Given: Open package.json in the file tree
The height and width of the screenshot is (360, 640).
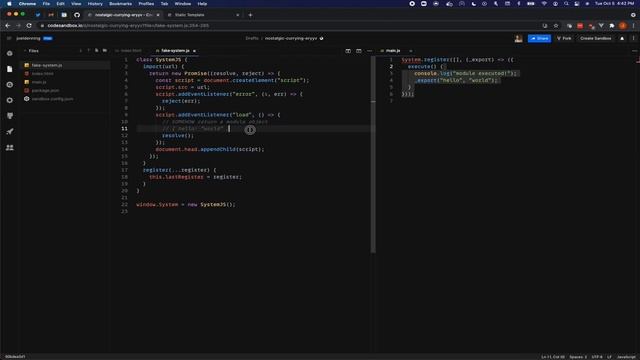Looking at the screenshot, I should click(x=65, y=90).
